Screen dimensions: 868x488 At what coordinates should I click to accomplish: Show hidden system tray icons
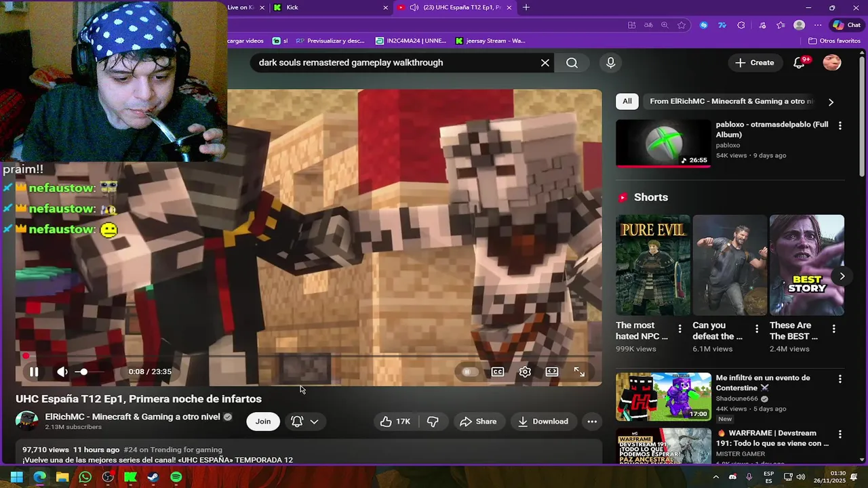(715, 477)
